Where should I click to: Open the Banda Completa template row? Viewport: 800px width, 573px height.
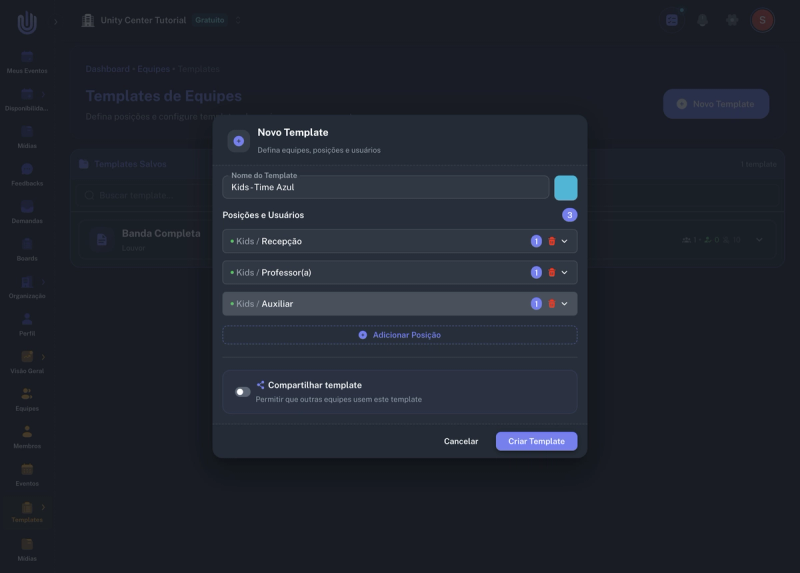coord(428,240)
